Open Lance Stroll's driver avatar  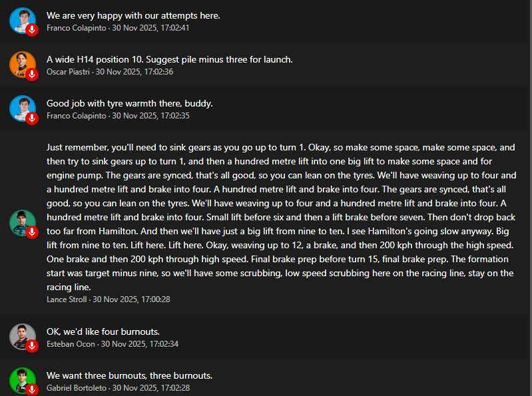(21, 222)
